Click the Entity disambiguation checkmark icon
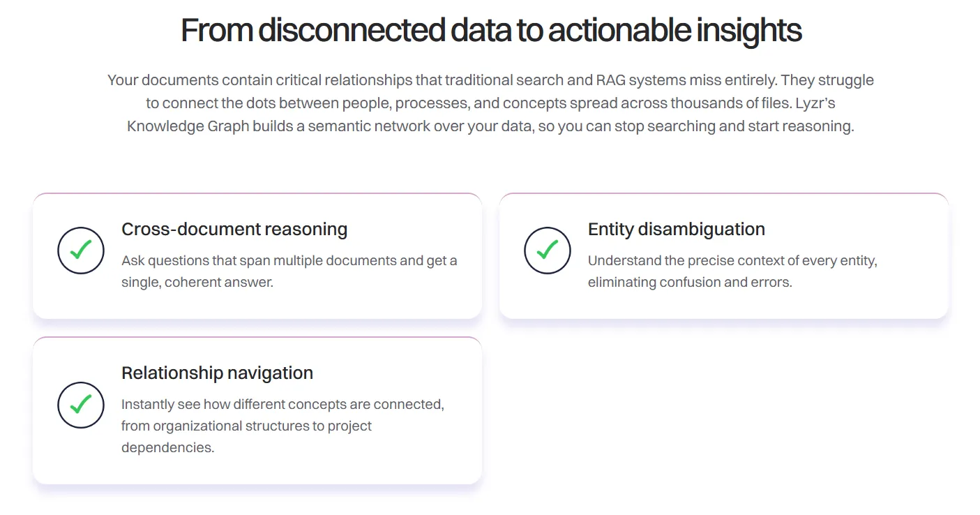The width and height of the screenshot is (980, 515). tap(548, 250)
